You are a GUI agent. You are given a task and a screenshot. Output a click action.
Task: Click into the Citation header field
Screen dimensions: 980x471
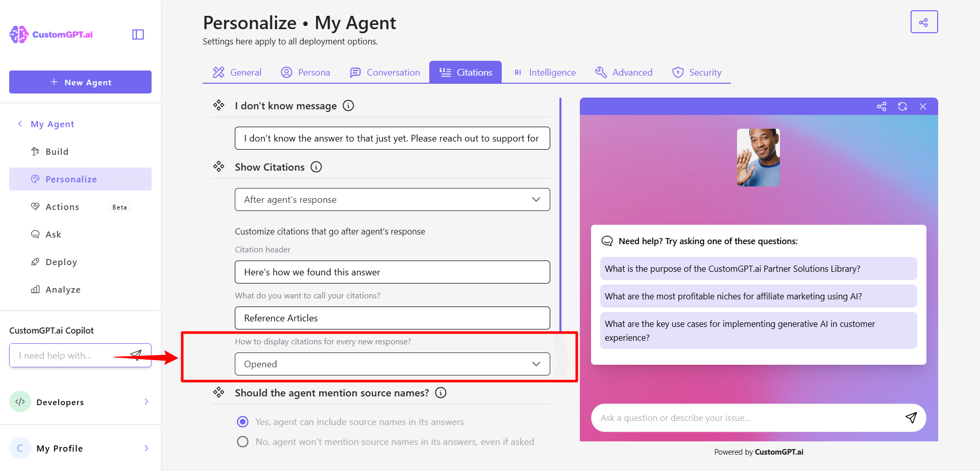[x=392, y=272]
